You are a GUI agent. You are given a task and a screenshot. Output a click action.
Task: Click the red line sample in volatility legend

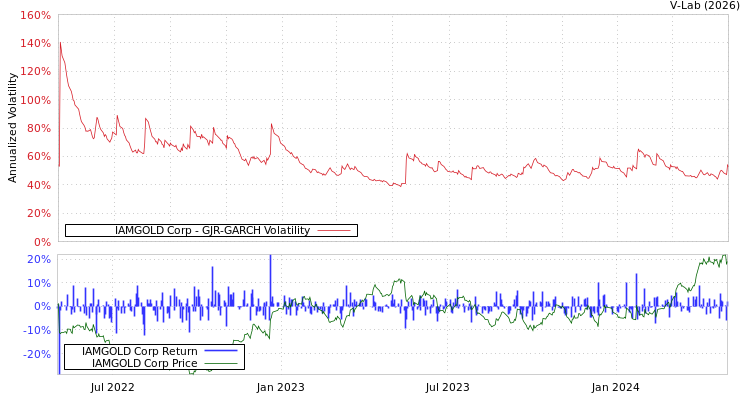click(334, 231)
